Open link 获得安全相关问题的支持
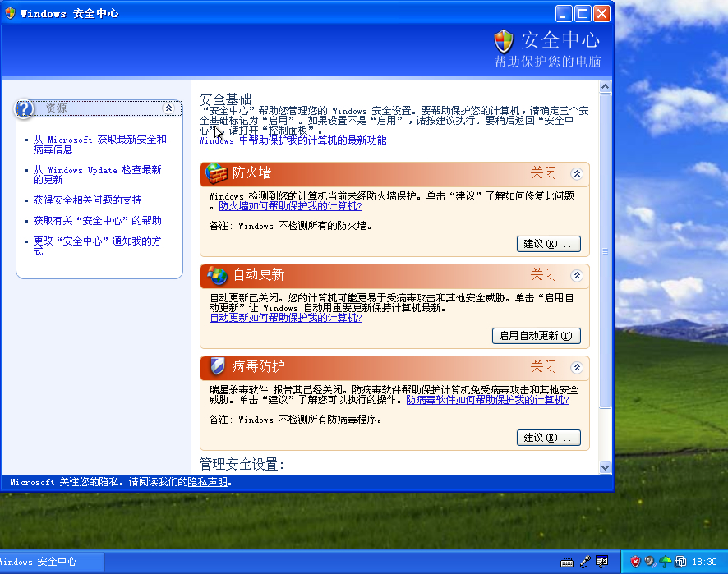This screenshot has height=574, width=728. click(87, 200)
